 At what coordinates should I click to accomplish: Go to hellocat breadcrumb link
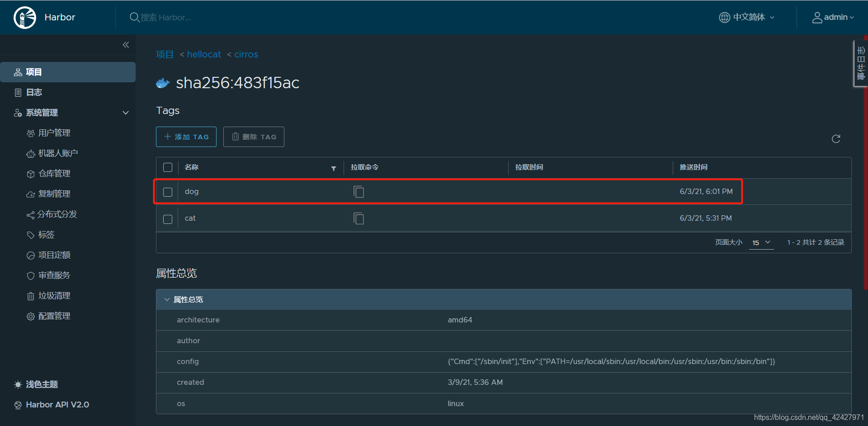click(x=204, y=54)
